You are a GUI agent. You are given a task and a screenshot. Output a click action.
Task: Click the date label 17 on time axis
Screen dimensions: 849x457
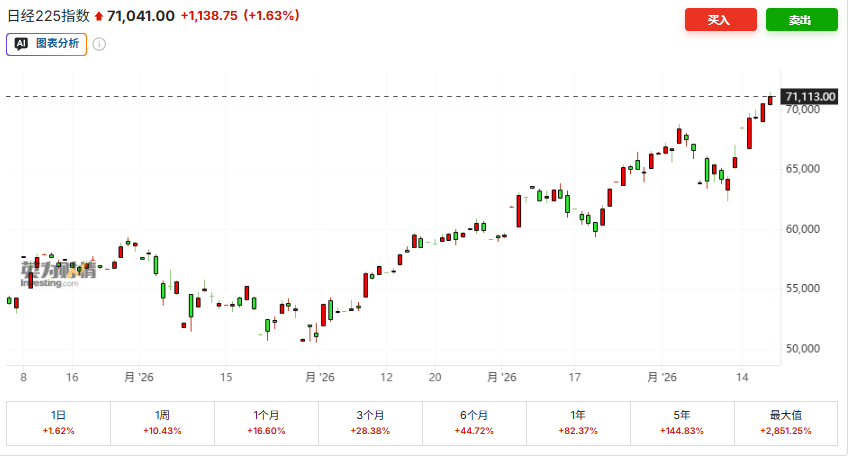pos(574,377)
